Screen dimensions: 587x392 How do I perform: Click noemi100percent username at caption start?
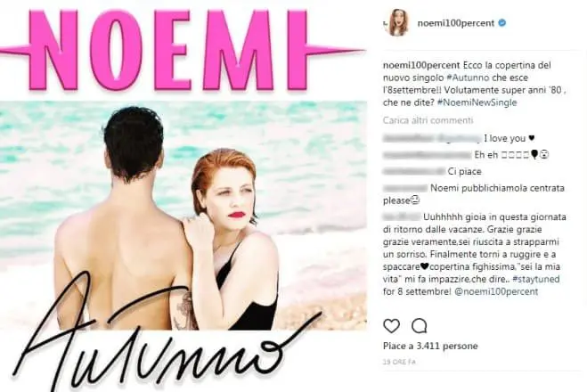[x=421, y=65]
